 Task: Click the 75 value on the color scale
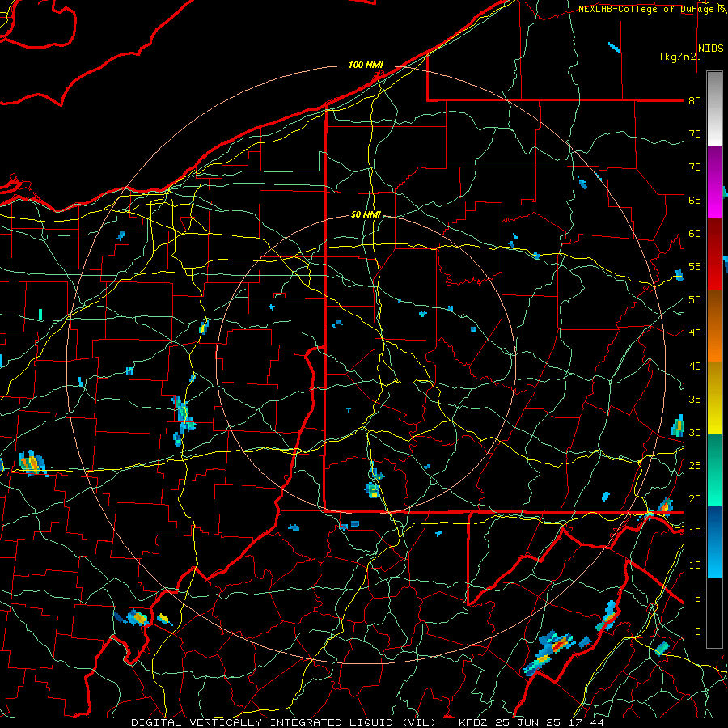(x=695, y=134)
